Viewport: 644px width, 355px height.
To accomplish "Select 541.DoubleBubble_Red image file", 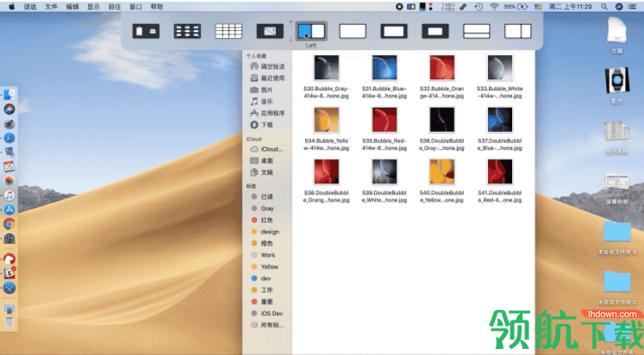I will tap(499, 171).
